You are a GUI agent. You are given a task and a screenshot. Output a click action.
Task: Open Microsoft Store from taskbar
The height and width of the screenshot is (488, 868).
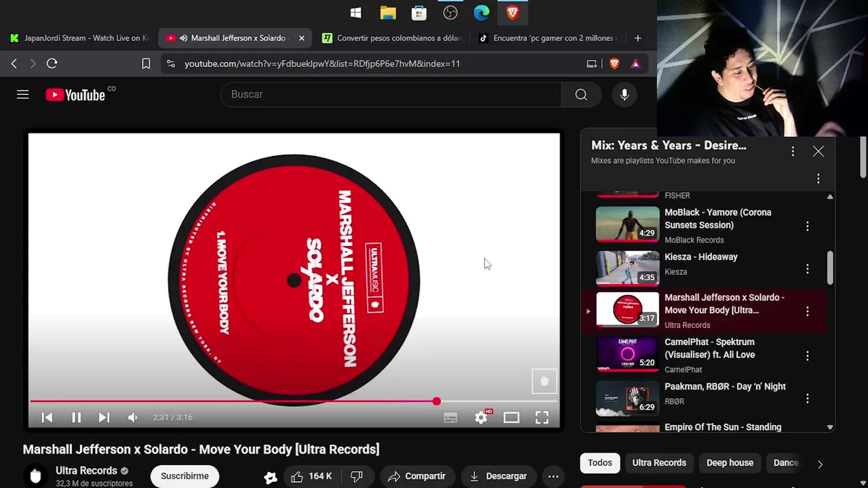click(x=419, y=13)
